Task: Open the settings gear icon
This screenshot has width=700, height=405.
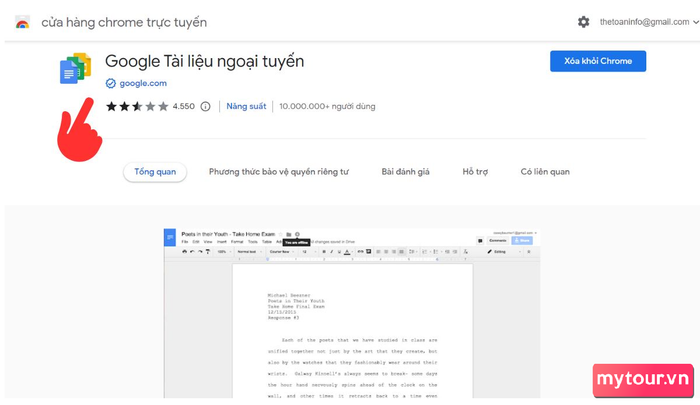Action: pyautogui.click(x=583, y=22)
